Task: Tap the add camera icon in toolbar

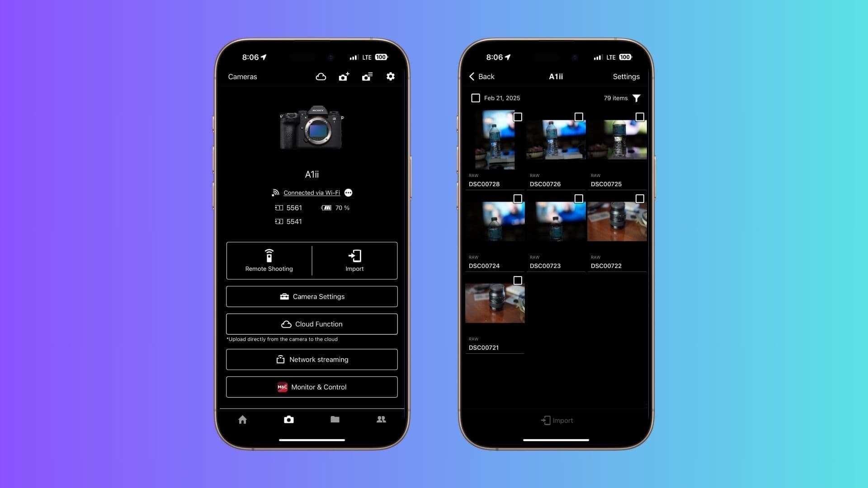Action: pos(344,76)
